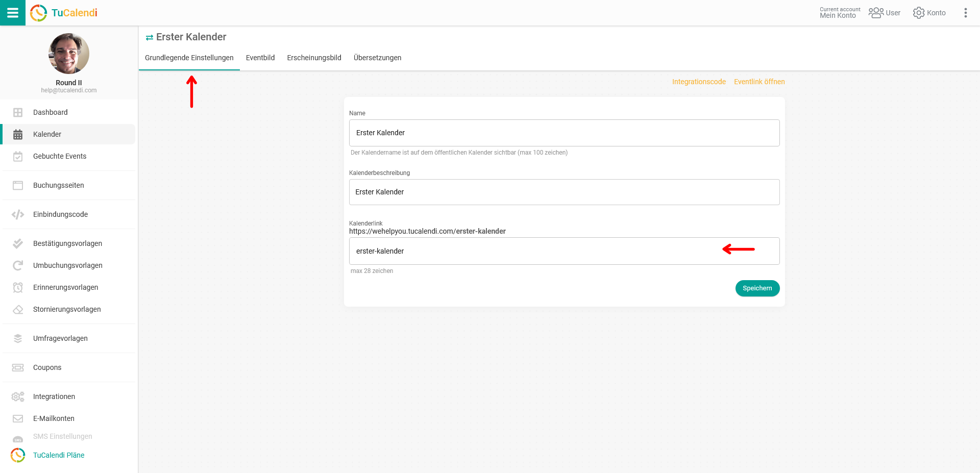Click the Round II profile picture
The height and width of the screenshot is (473, 980).
[69, 54]
